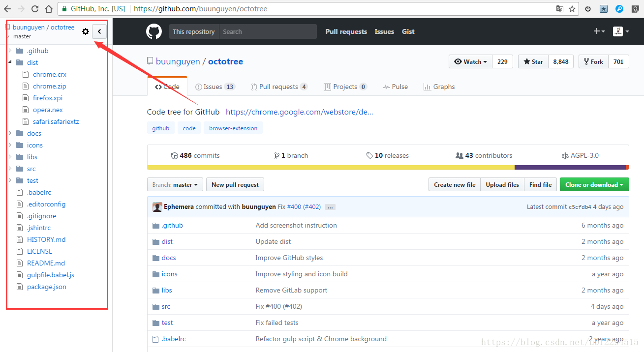Click browser back arrow
This screenshot has height=352, width=644.
click(x=7, y=9)
